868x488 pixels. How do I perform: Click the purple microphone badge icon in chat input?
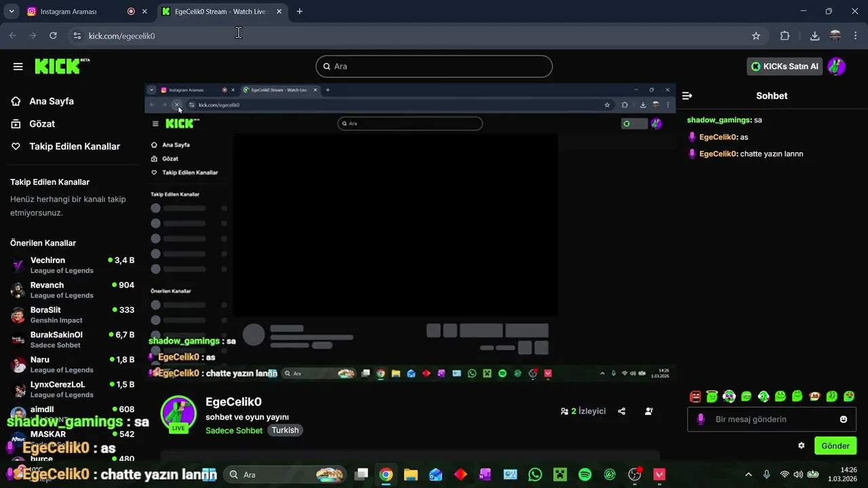[701, 420]
